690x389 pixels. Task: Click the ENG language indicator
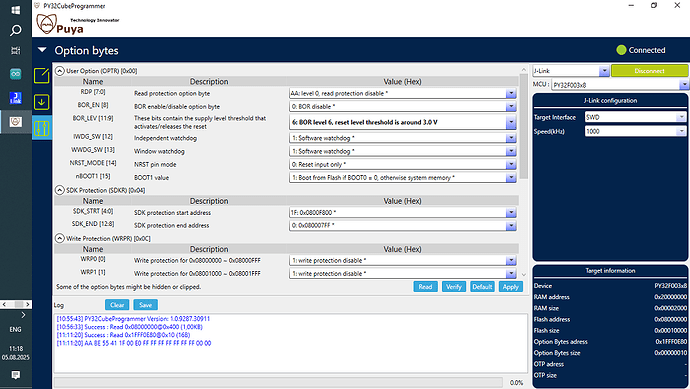(15, 329)
